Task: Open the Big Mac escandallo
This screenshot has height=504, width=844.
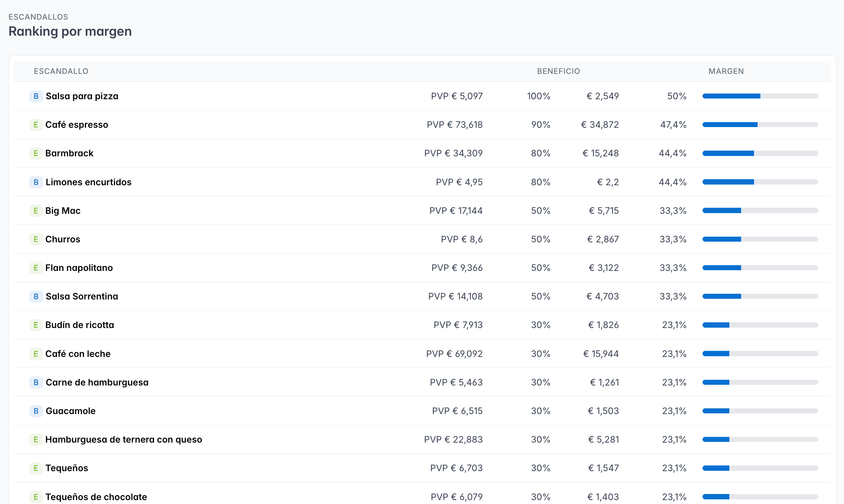Action: coord(63,211)
